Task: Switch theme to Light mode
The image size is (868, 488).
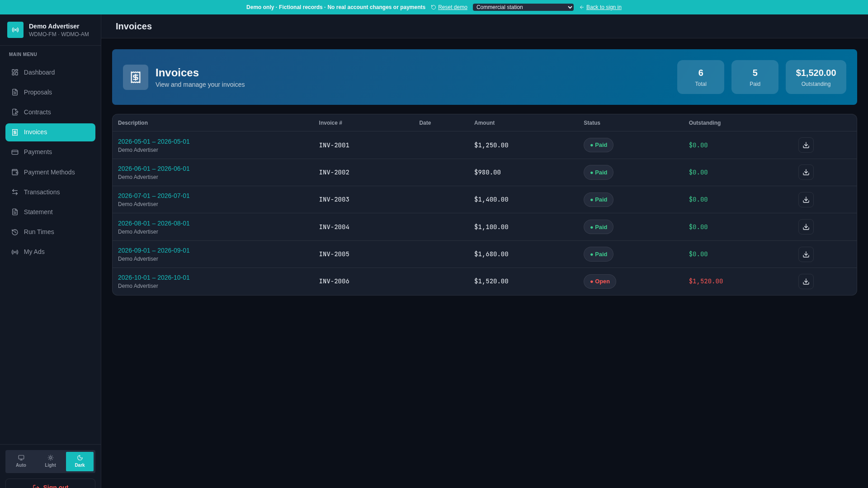Action: (x=50, y=461)
